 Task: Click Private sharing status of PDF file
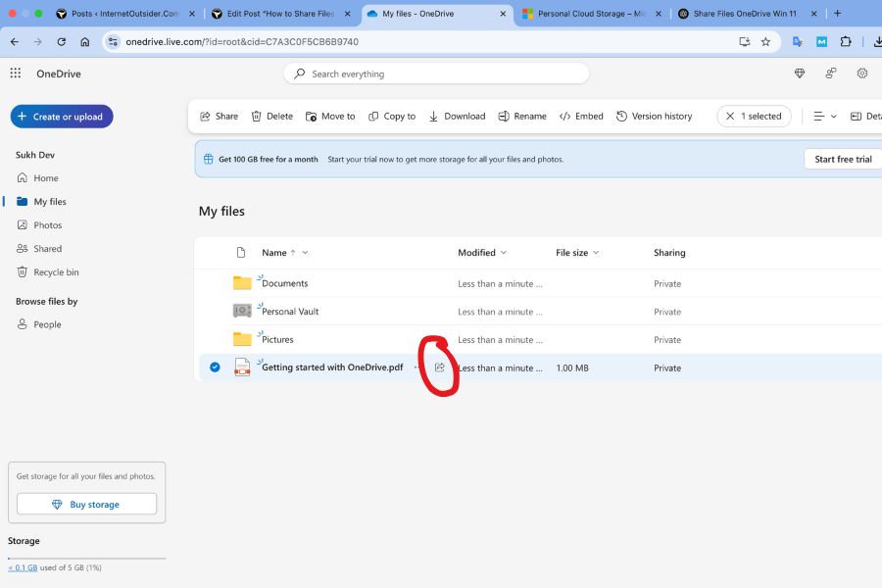click(667, 368)
